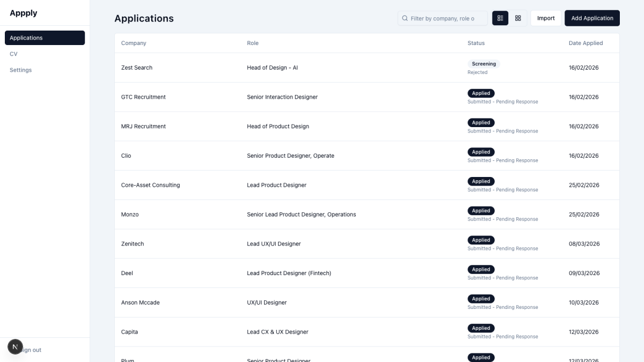
Task: Select the Anson Mccade company cell
Action: 140,302
